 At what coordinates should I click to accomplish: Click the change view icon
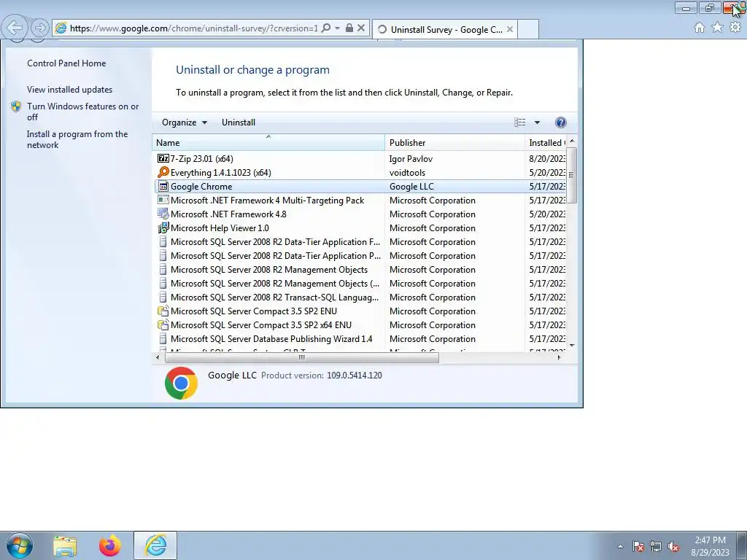click(x=519, y=122)
